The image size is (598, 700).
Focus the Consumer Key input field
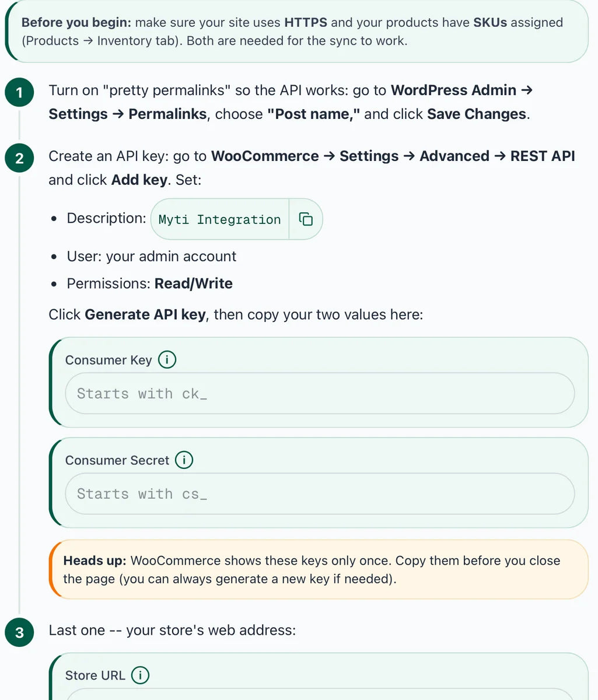[320, 394]
